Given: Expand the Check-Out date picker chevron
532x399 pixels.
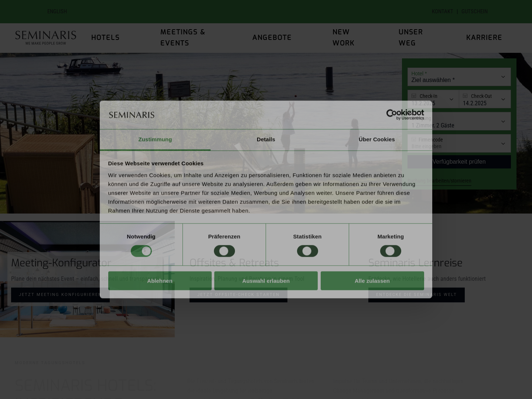Looking at the screenshot, I should (x=503, y=99).
